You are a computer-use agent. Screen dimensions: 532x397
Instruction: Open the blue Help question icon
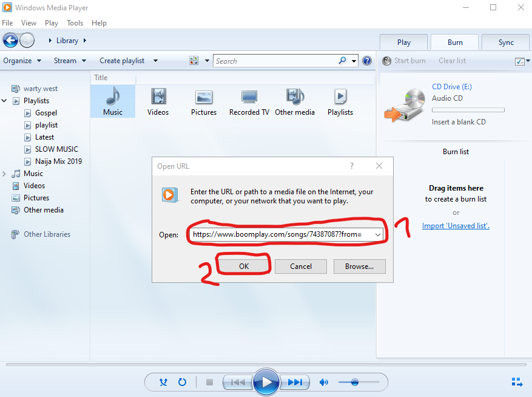367,61
